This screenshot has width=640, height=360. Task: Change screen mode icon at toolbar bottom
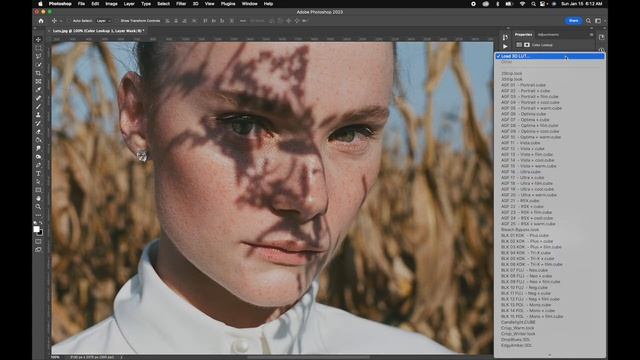(38, 249)
